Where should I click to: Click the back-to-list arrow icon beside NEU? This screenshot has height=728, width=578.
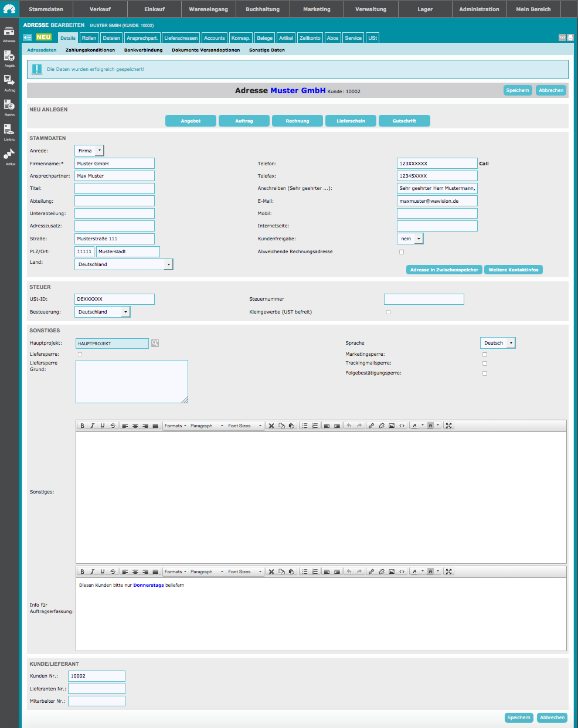click(x=28, y=38)
